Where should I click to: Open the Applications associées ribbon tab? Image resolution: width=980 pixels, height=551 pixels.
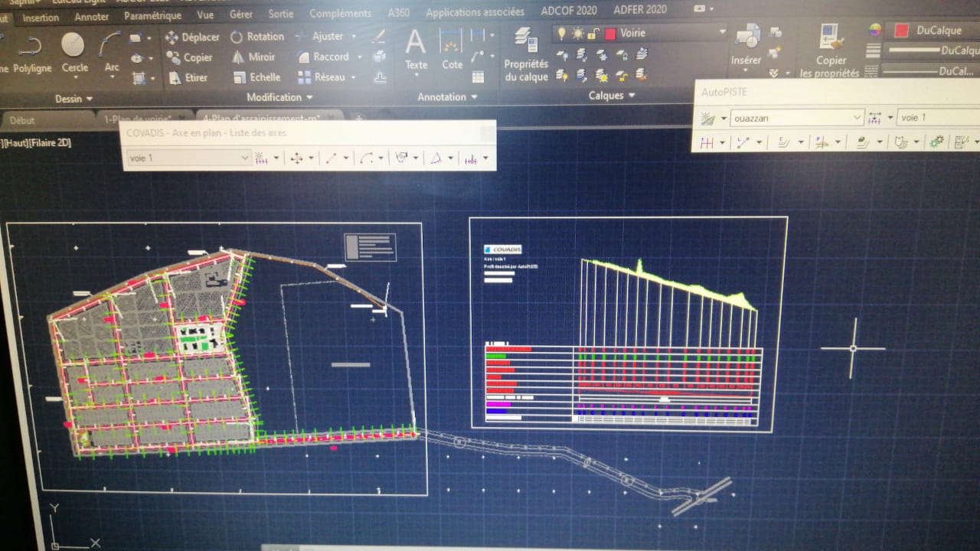(475, 11)
